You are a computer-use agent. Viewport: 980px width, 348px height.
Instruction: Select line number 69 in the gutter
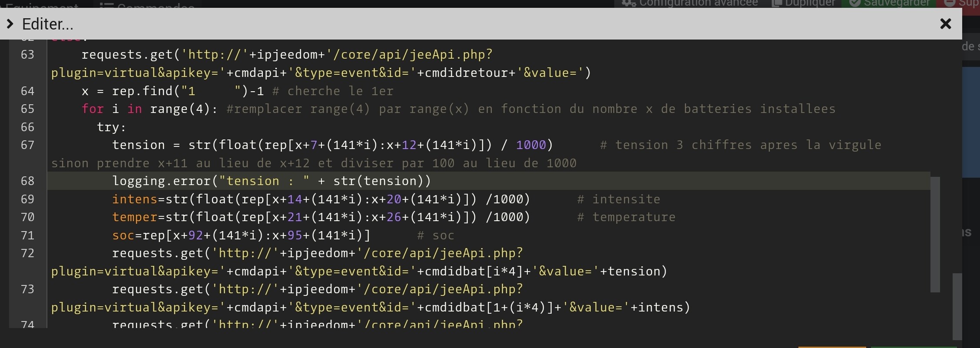(x=27, y=199)
